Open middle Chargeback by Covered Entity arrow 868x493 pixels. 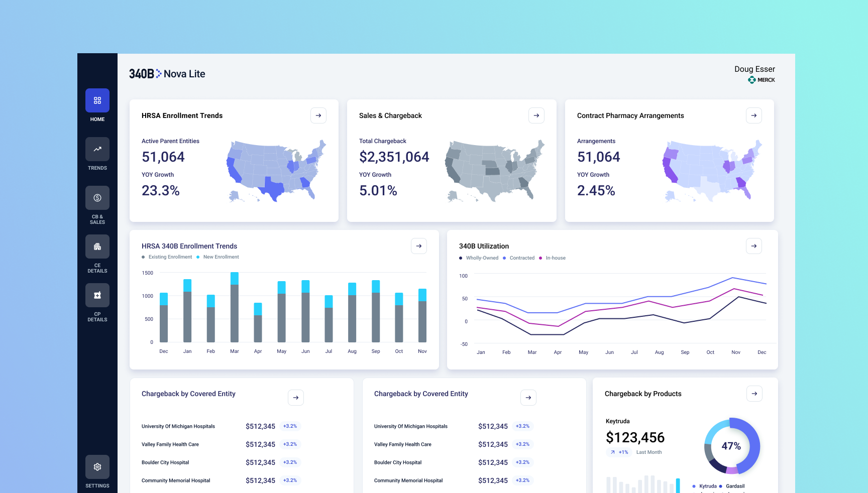(528, 398)
